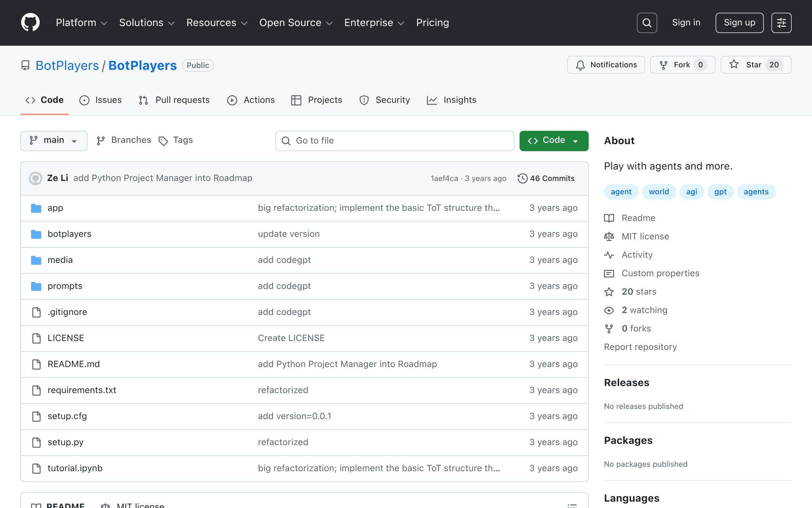The width and height of the screenshot is (812, 508).
Task: Select the agi topic tag
Action: [x=691, y=192]
